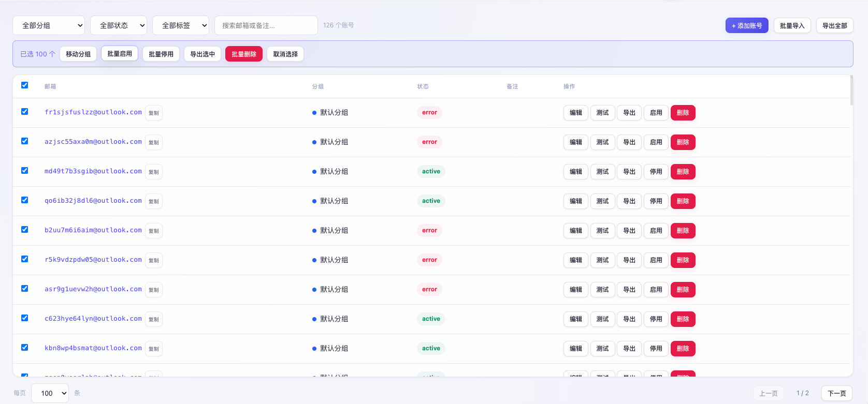Click the red 批量删除 button
Image resolution: width=868 pixels, height=404 pixels.
coord(244,54)
